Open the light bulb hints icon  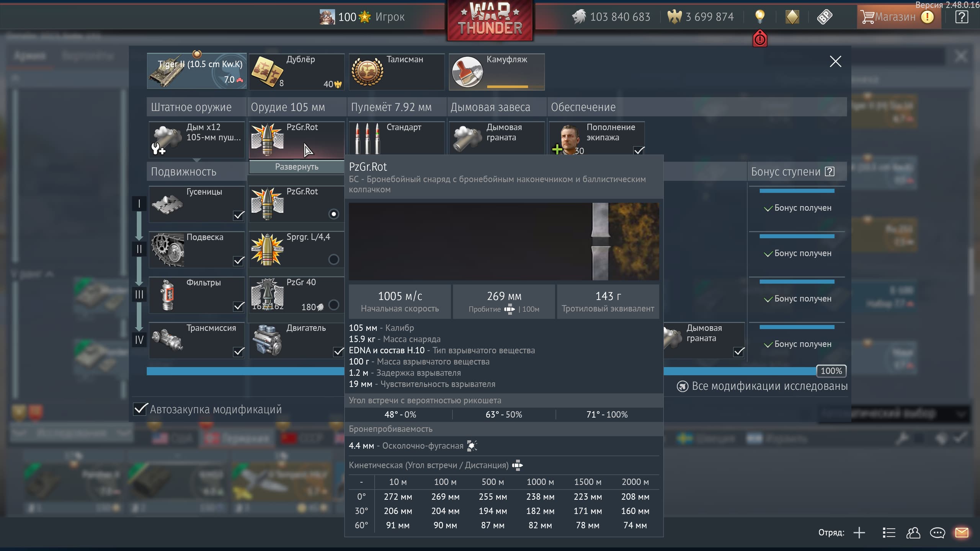tap(760, 16)
